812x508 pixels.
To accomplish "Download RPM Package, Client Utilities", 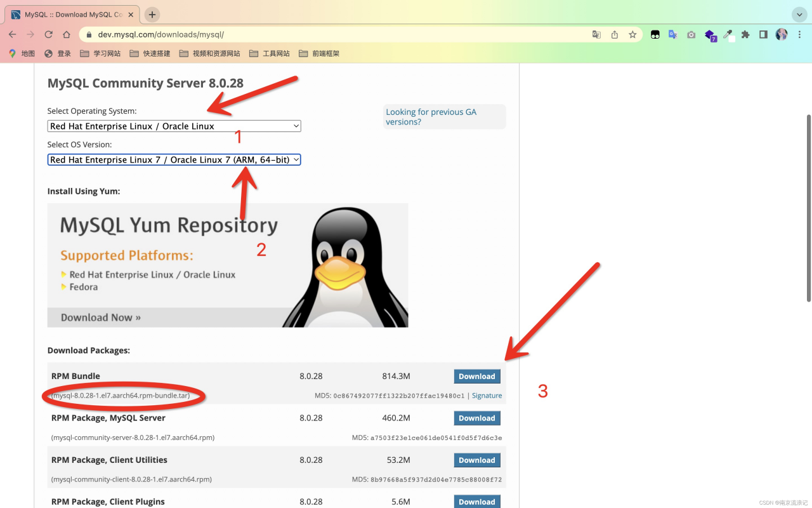I will (x=477, y=460).
